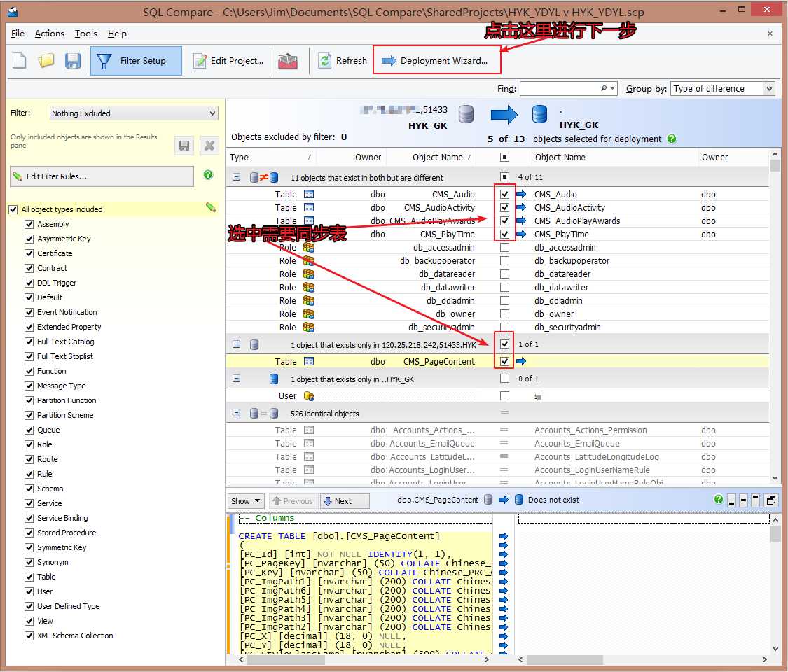788x672 pixels.
Task: Toggle the All object types included checkbox
Action: point(13,209)
